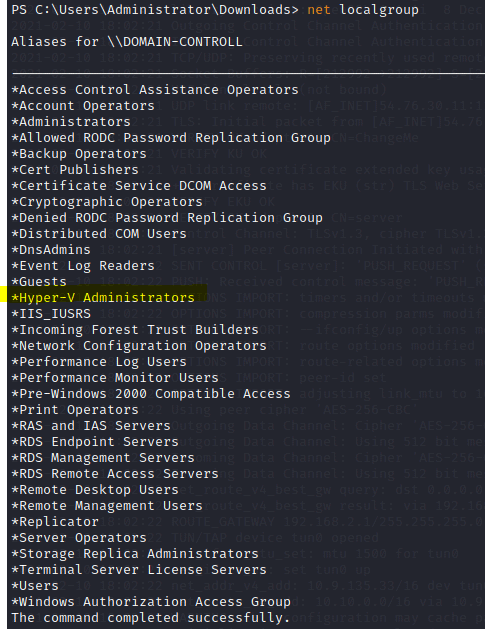Select '*Access Control Assistance Operators' row
485x629 pixels.
coord(155,90)
